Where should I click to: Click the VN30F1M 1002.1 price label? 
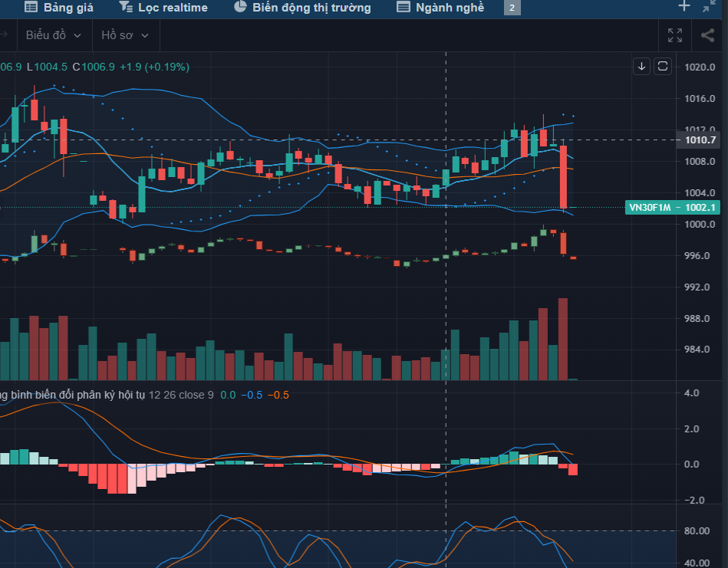point(672,208)
